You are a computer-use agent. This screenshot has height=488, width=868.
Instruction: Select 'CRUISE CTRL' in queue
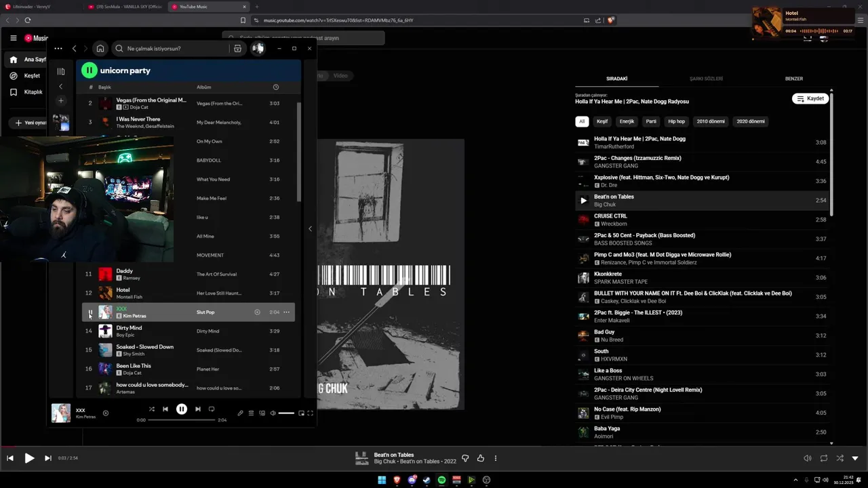[701, 220]
